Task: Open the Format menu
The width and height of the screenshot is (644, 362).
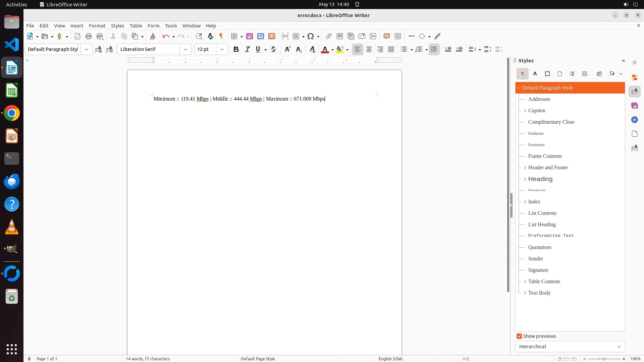Action: (x=97, y=25)
